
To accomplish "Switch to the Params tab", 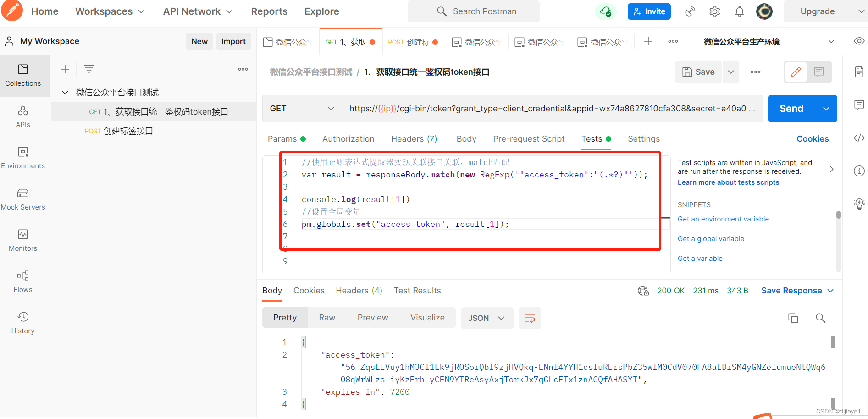I will [x=287, y=139].
